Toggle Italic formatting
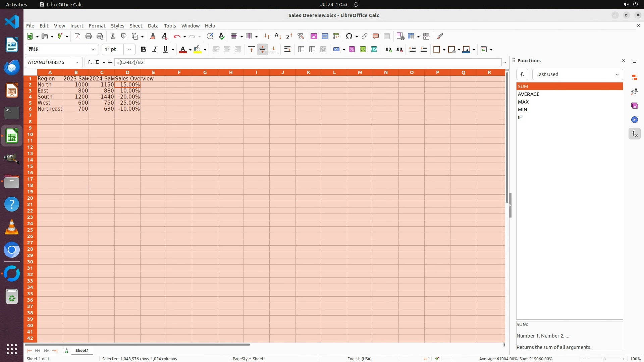Screen dimensions: 644x362 (x=155, y=49)
